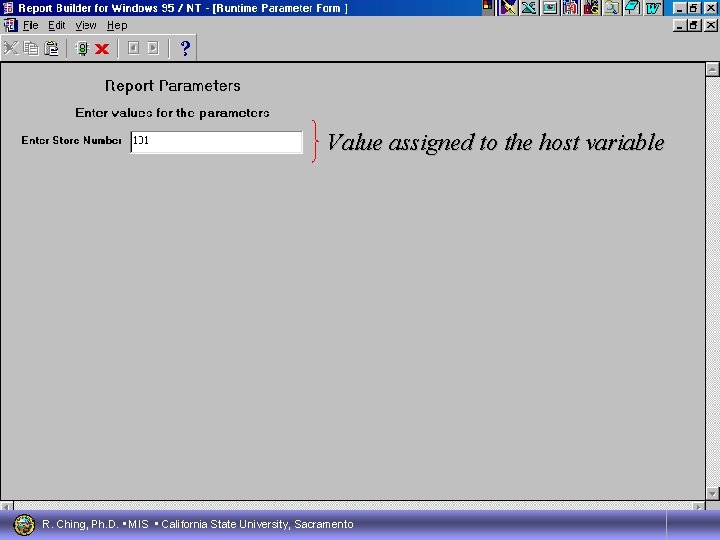Cancel the report with the red X icon
The height and width of the screenshot is (540, 720).
pos(102,48)
